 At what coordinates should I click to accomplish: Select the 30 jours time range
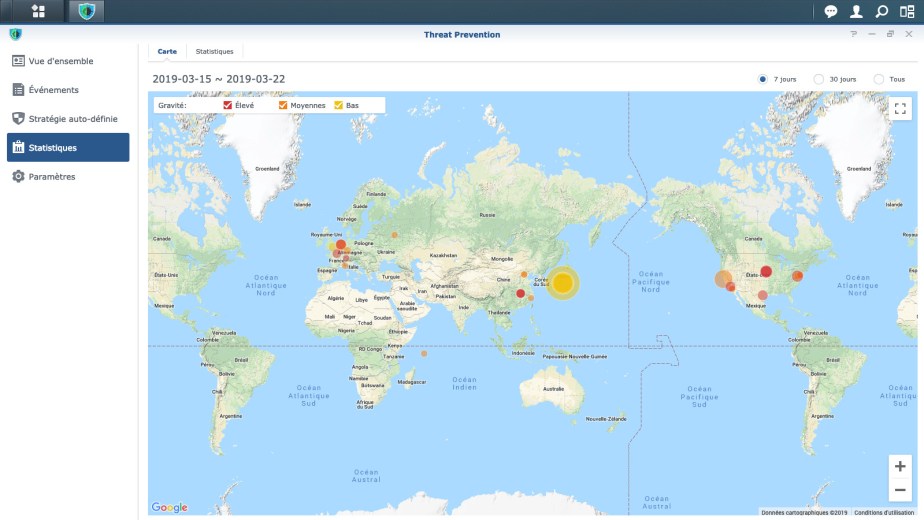click(x=819, y=79)
